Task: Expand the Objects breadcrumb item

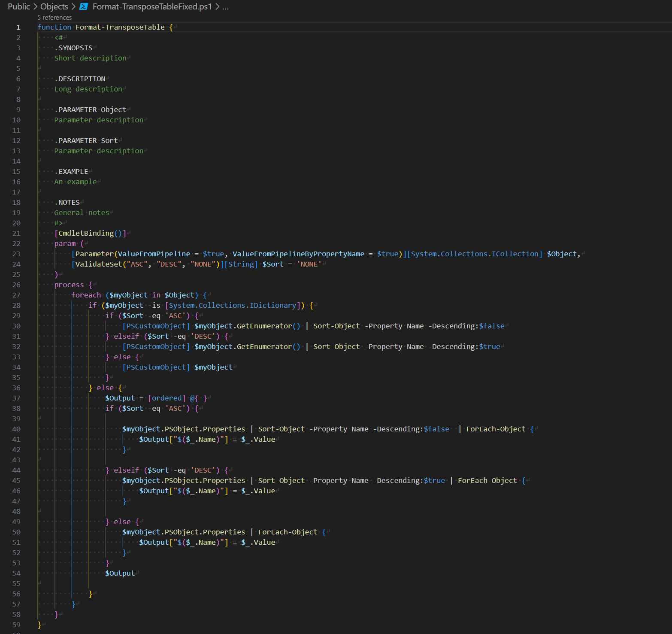Action: (x=54, y=6)
